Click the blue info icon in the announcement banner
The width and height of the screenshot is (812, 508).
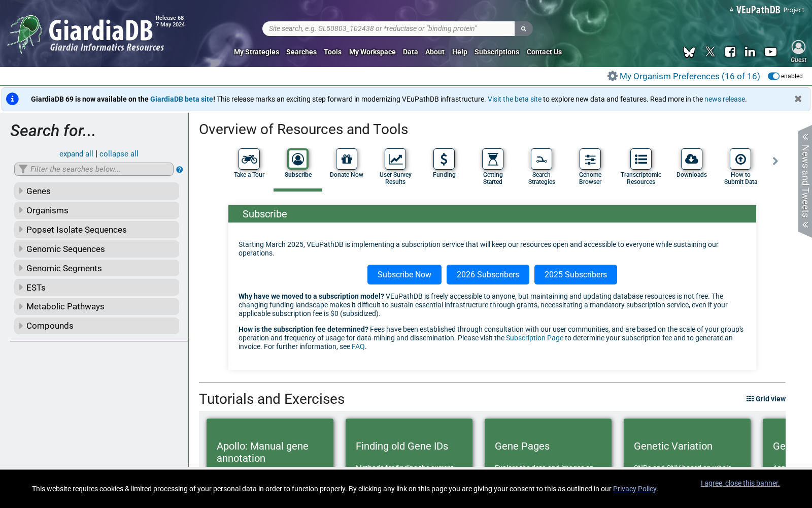point(12,99)
